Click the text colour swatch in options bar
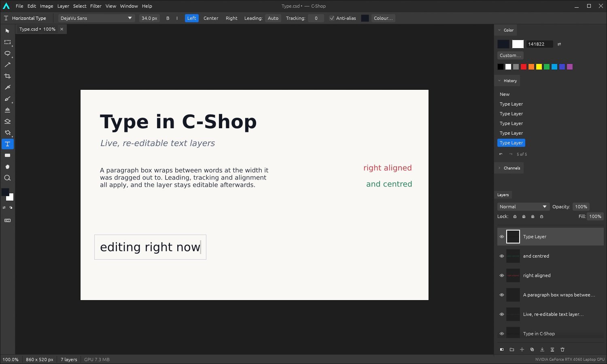The image size is (607, 364). [x=365, y=18]
